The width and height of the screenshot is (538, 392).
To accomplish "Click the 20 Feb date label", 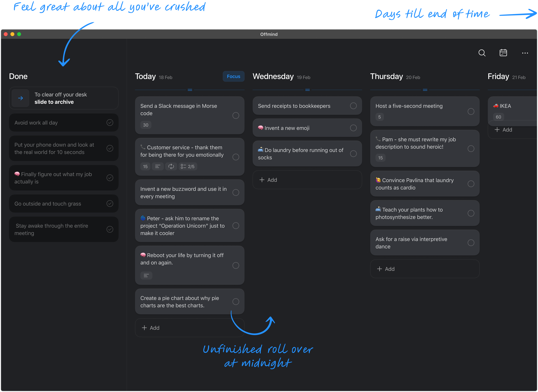I will point(413,77).
